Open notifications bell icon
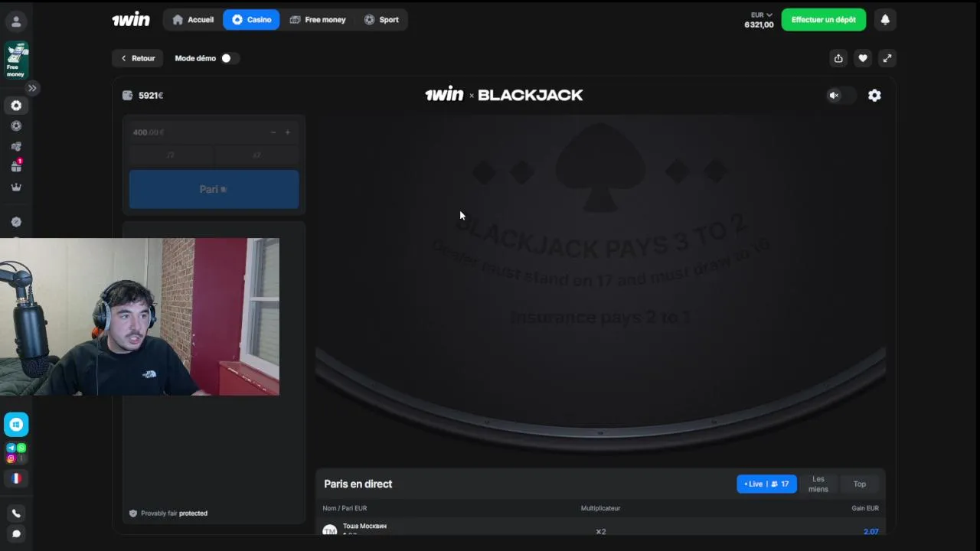Screen dimensions: 980x551 tap(885, 20)
